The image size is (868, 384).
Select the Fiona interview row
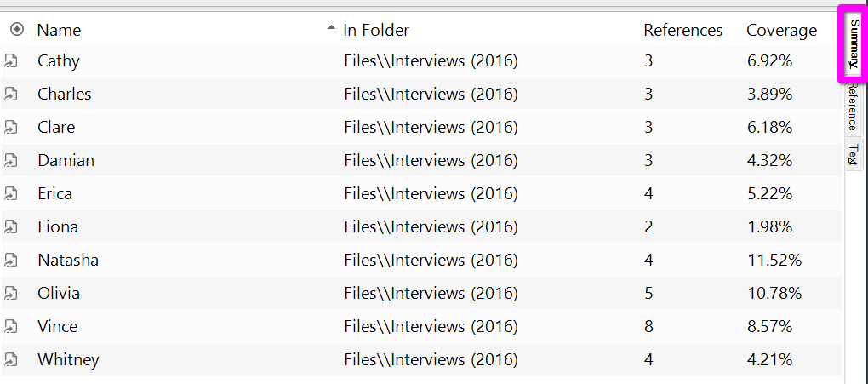tap(58, 227)
